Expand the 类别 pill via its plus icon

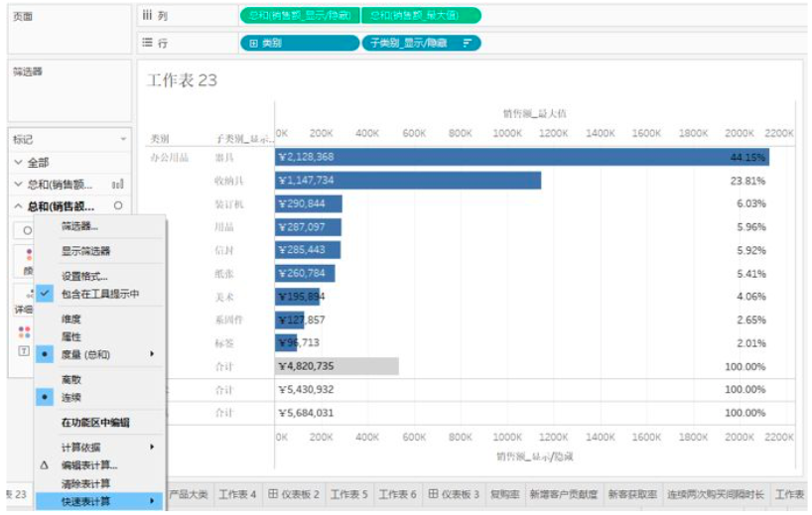click(253, 43)
